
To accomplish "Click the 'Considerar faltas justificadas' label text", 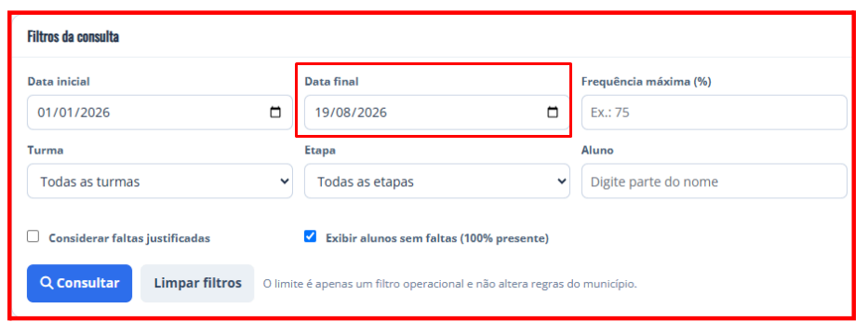I will coord(129,238).
